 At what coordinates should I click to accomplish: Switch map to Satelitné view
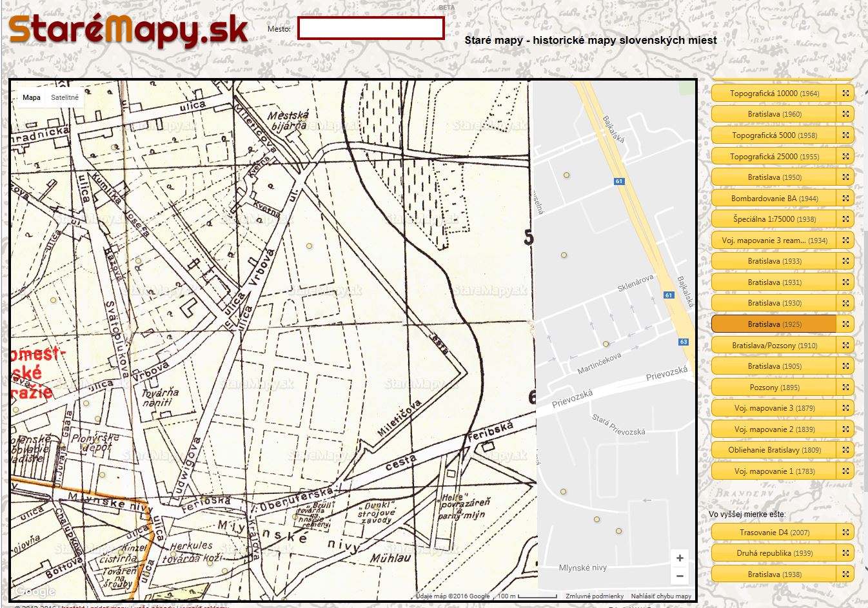pos(64,98)
